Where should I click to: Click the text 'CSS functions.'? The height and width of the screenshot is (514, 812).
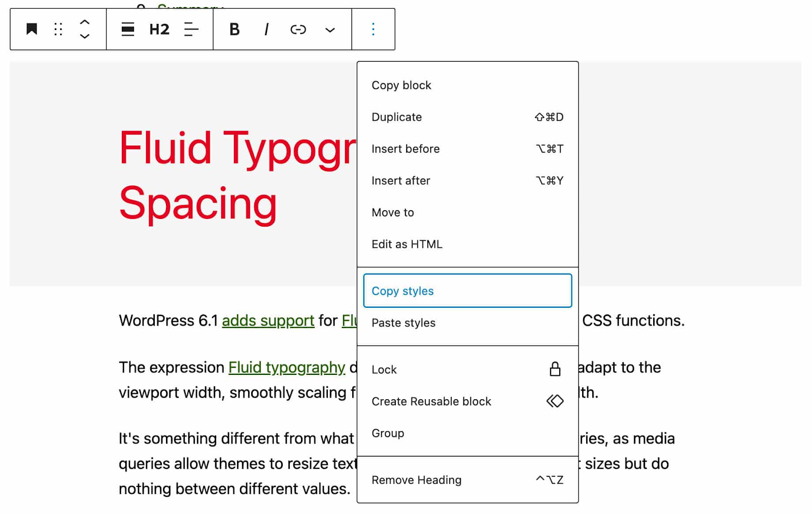pos(633,321)
